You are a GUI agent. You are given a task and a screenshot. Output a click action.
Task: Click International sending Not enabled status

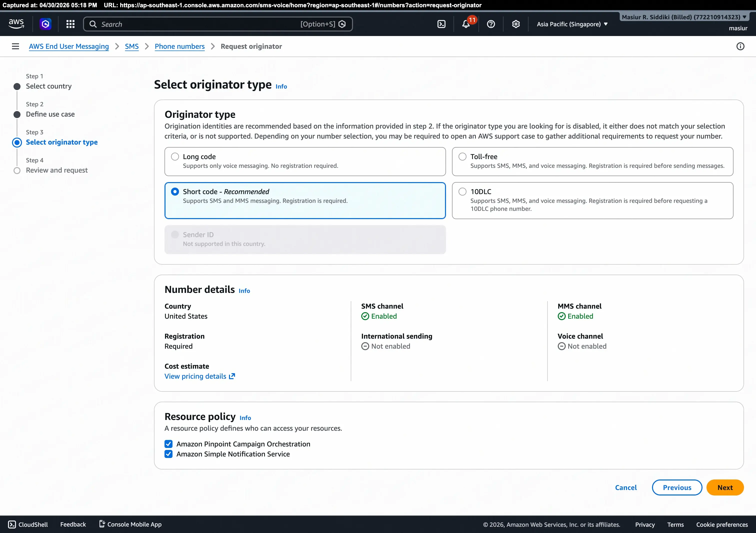point(385,346)
